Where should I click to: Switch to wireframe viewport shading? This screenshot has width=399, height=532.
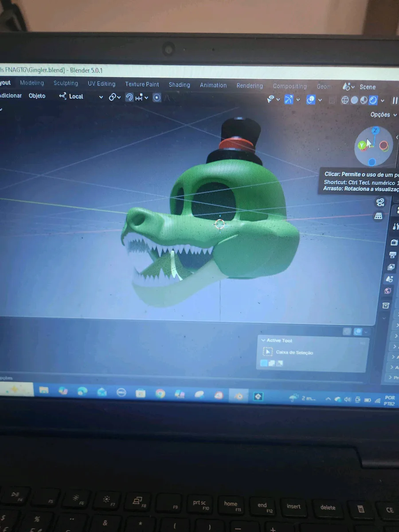tap(345, 100)
